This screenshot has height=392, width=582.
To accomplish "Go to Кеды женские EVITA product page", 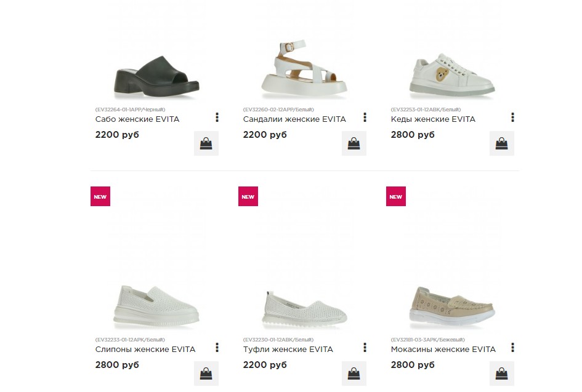I will [433, 119].
